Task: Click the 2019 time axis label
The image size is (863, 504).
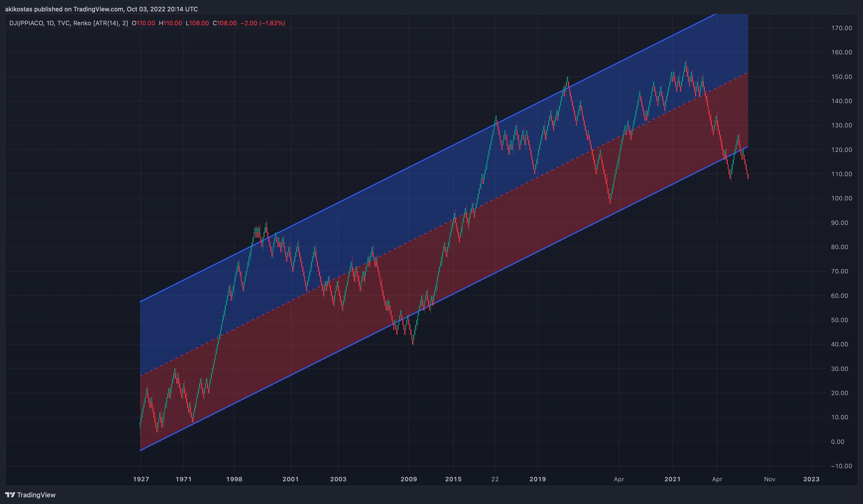Action: (538, 479)
